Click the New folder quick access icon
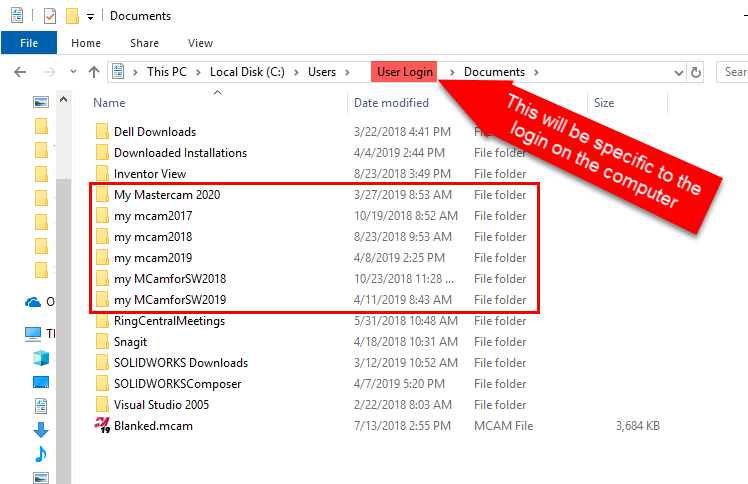 click(x=72, y=16)
